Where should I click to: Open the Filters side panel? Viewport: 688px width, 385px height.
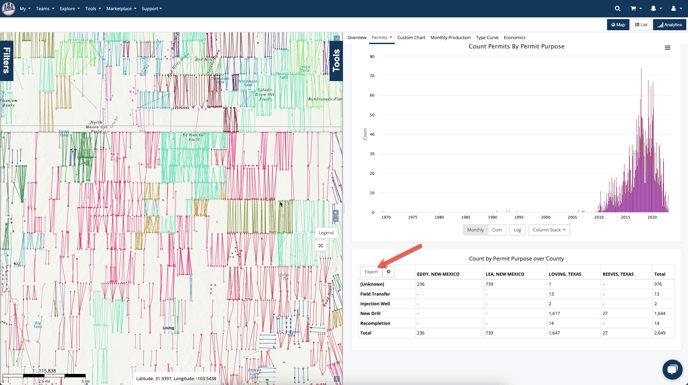(6, 61)
